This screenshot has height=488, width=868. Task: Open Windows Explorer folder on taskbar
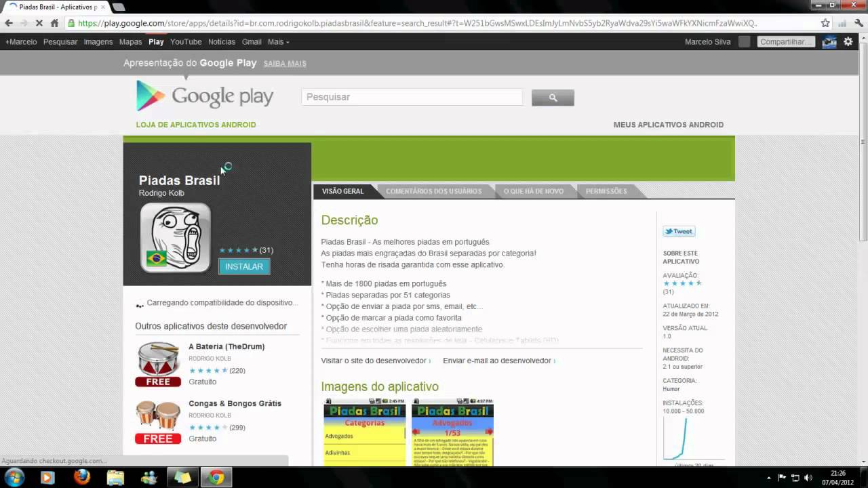pos(115,477)
